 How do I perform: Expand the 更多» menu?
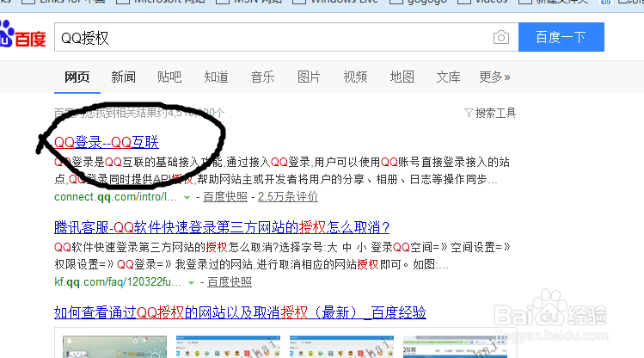[x=494, y=77]
